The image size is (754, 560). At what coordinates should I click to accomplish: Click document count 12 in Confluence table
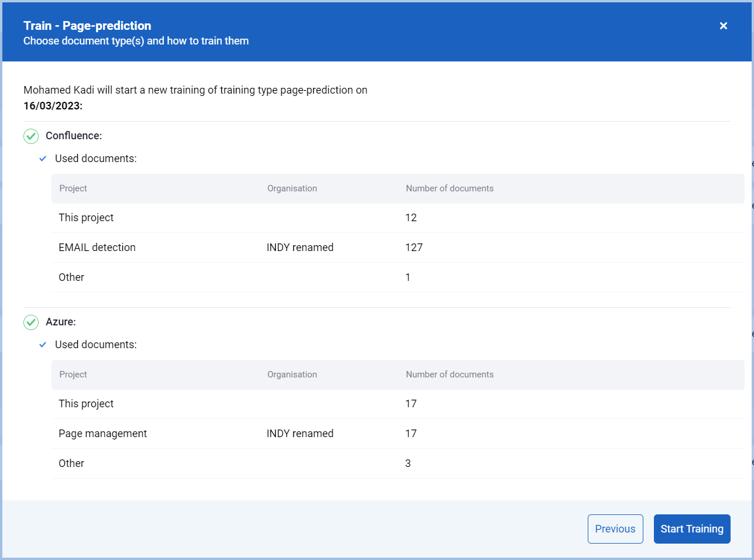411,218
